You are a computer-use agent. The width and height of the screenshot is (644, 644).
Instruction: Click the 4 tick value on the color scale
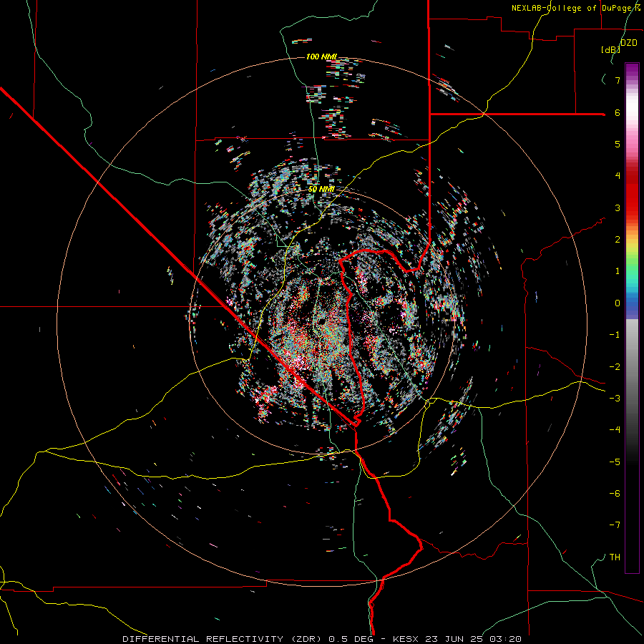(x=618, y=176)
